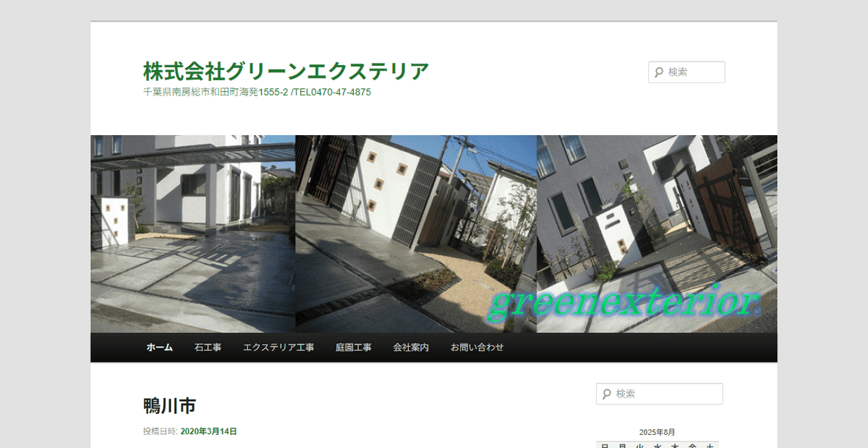The image size is (868, 448).
Task: Click the 2025年8月 calendar heading
Action: coord(657,431)
